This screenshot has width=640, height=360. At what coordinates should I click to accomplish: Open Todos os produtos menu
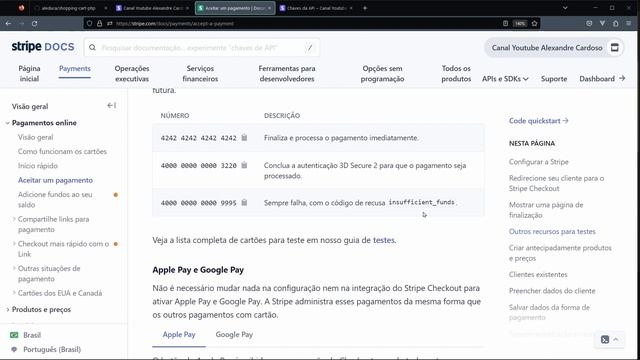click(456, 73)
